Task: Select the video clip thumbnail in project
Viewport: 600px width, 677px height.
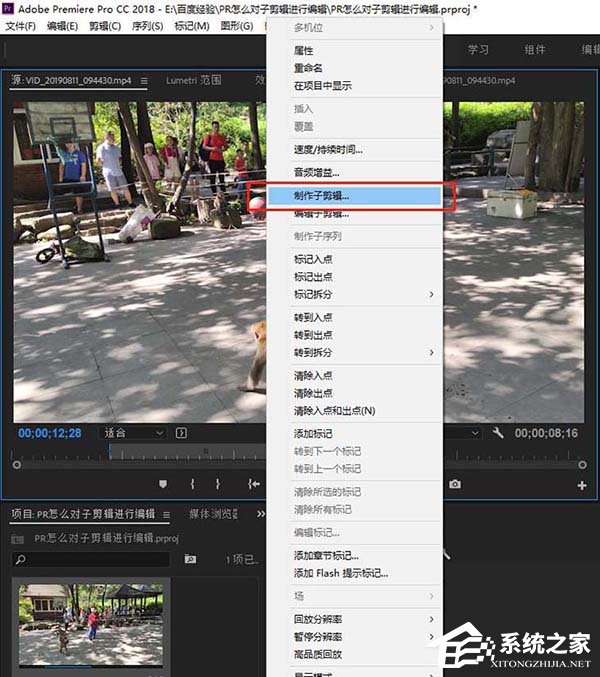Action: click(78, 626)
